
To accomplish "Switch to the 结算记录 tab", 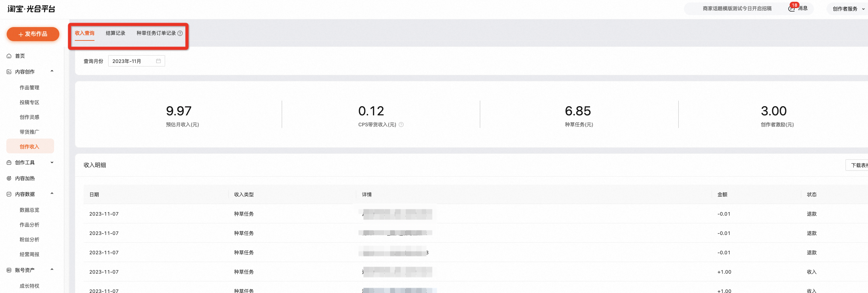I will [116, 33].
